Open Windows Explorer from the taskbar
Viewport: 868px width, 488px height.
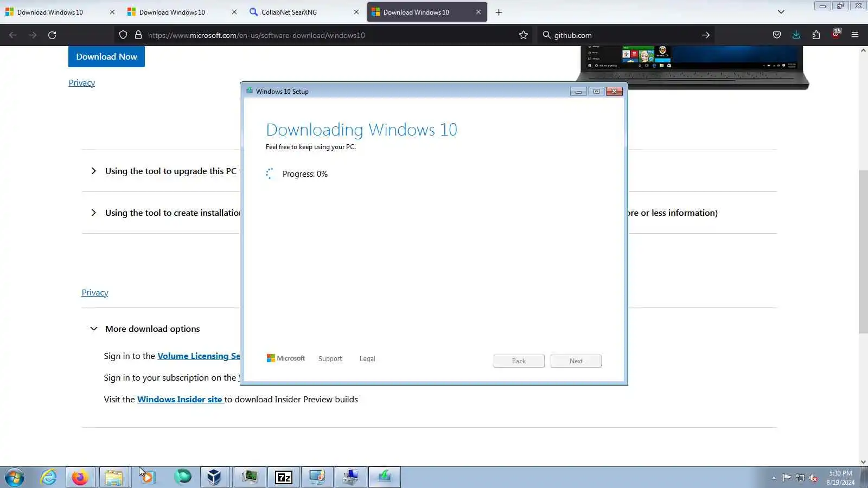[114, 477]
